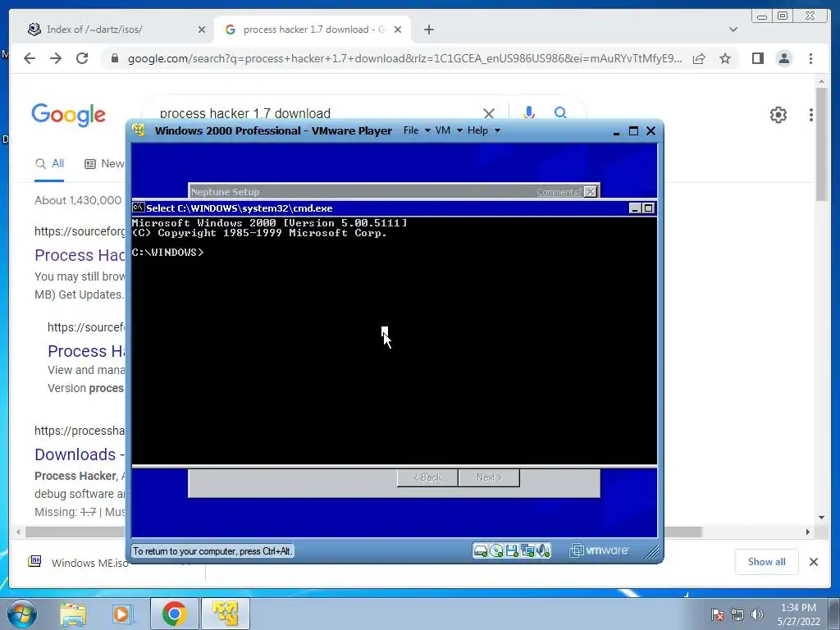This screenshot has height=630, width=840.
Task: Open the Windows Start orb
Action: click(21, 614)
